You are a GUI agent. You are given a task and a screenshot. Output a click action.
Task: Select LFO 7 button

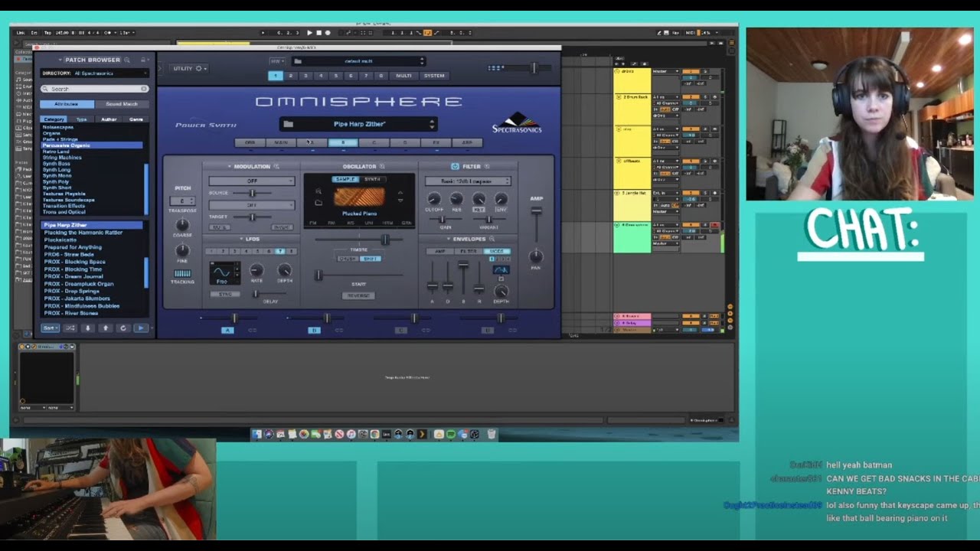pyautogui.click(x=280, y=251)
